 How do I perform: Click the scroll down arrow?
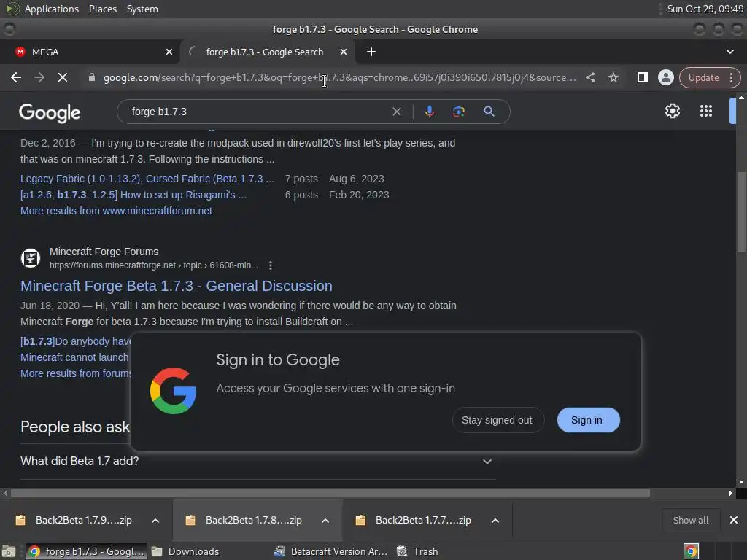pos(741,482)
